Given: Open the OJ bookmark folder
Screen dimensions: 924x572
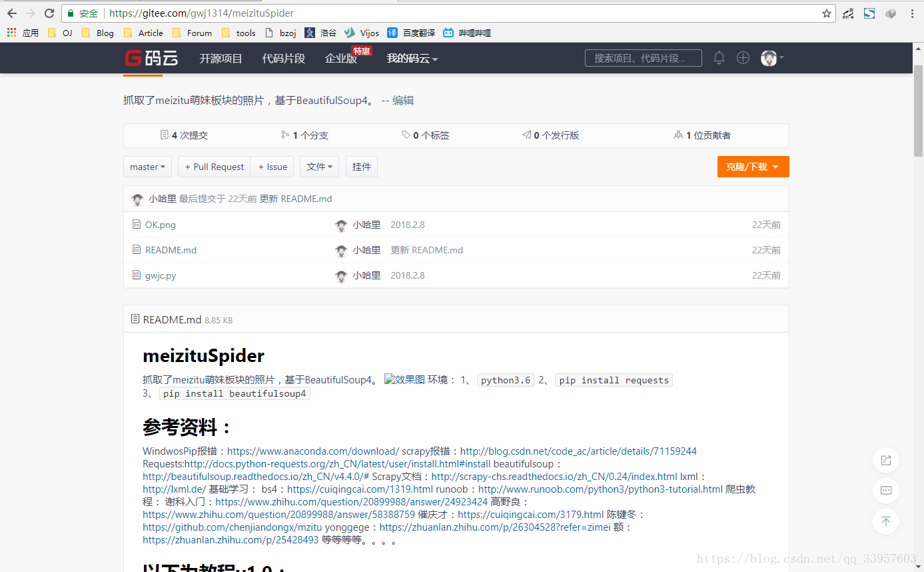Looking at the screenshot, I should point(60,33).
